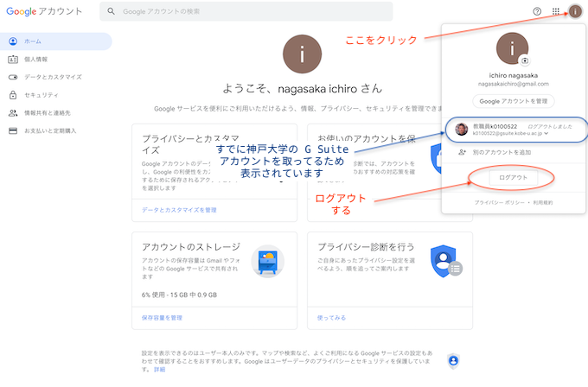The width and height of the screenshot is (588, 387).
Task: Open the help question-mark icon
Action: [x=537, y=11]
